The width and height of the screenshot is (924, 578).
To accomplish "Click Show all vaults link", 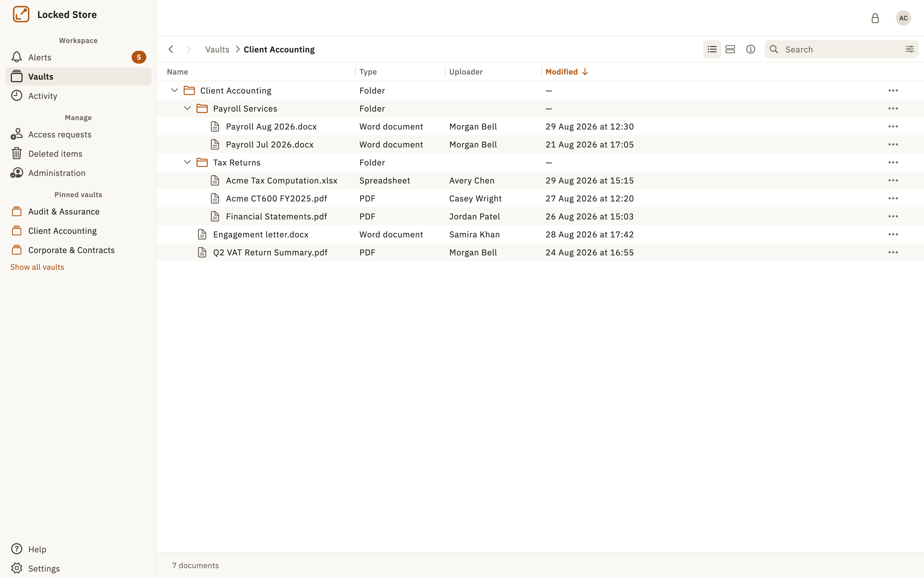I will pos(37,267).
